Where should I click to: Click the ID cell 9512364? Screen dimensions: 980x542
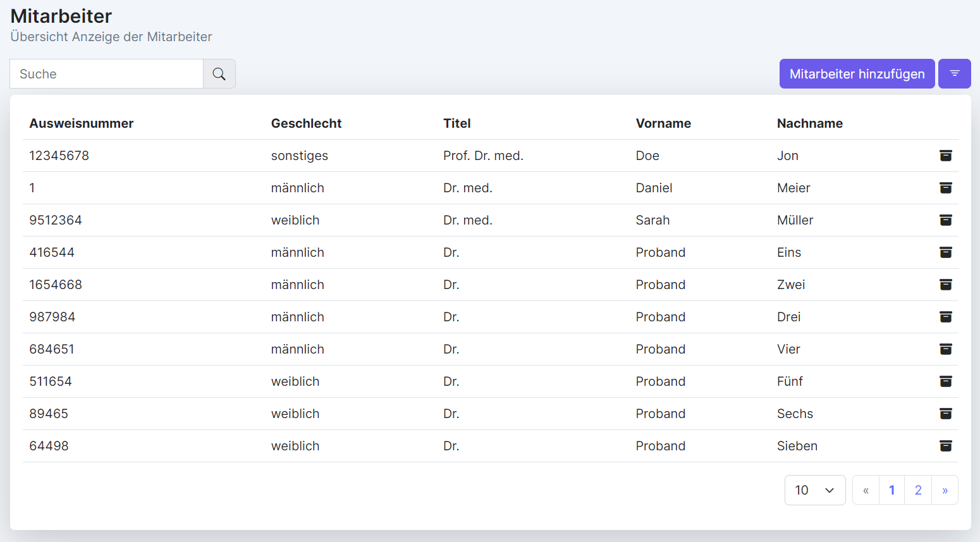(x=56, y=220)
